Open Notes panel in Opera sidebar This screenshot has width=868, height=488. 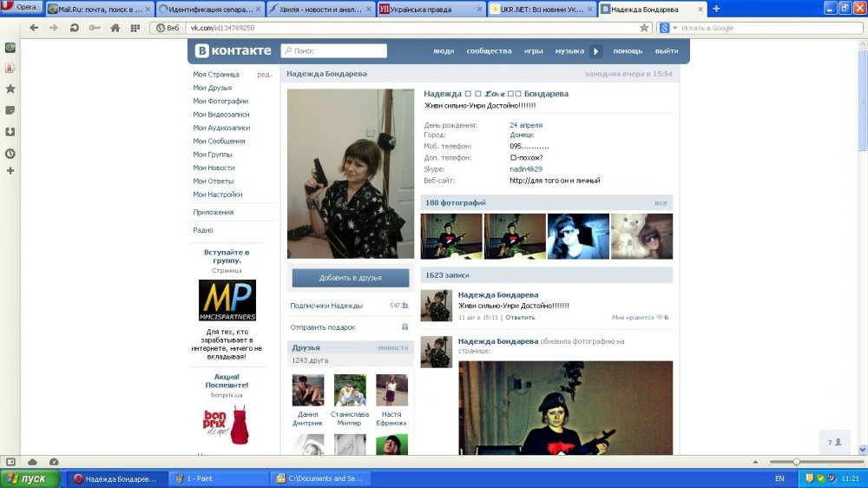pyautogui.click(x=10, y=110)
